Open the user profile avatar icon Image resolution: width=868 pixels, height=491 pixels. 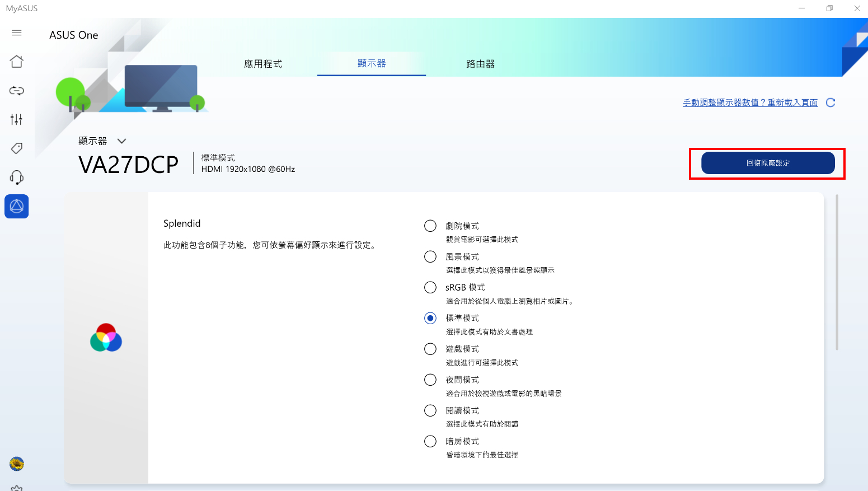17,464
